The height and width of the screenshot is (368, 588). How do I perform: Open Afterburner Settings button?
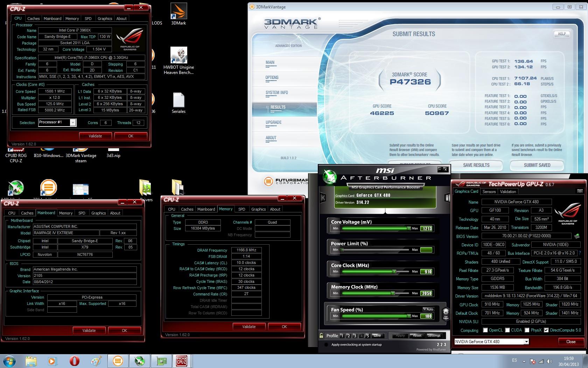(434, 335)
